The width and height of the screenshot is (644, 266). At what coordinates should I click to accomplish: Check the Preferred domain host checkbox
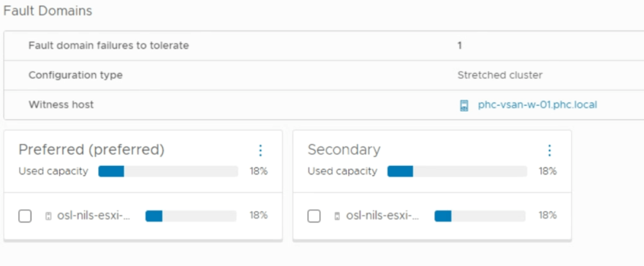click(25, 216)
